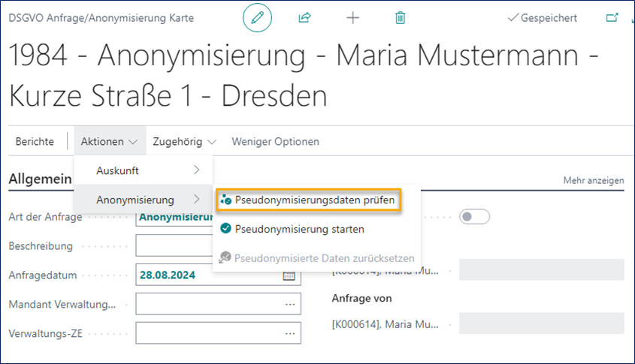Open the Anonymisierung submenu entry
Screen dimensions: 635x364
click(144, 200)
